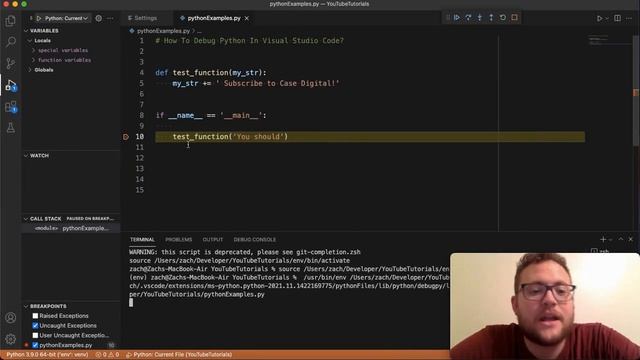Click the code minimap
Image resolution: width=640 pixels, height=360 pixels.
click(x=608, y=41)
